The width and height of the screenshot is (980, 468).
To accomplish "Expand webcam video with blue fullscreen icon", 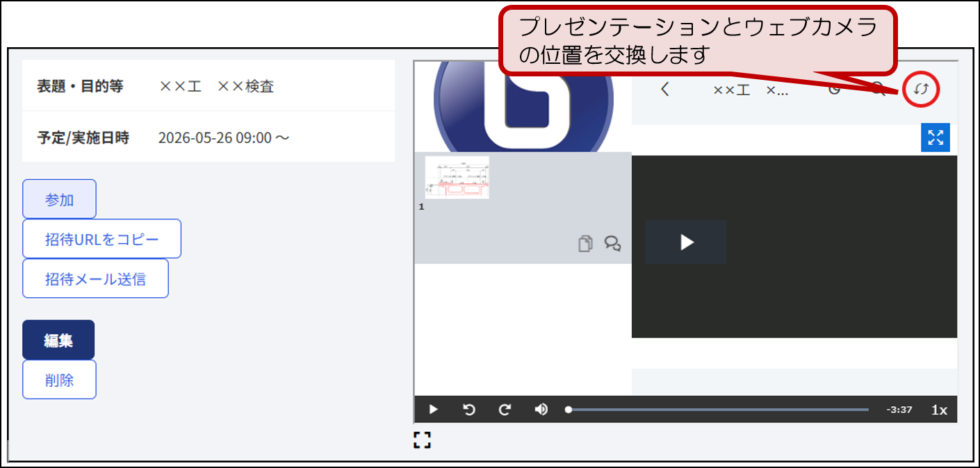I will click(x=936, y=137).
